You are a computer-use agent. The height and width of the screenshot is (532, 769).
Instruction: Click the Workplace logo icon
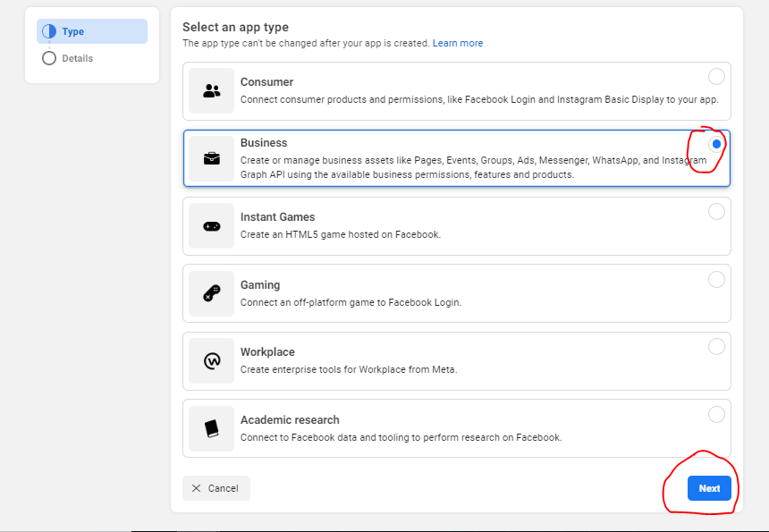point(211,361)
